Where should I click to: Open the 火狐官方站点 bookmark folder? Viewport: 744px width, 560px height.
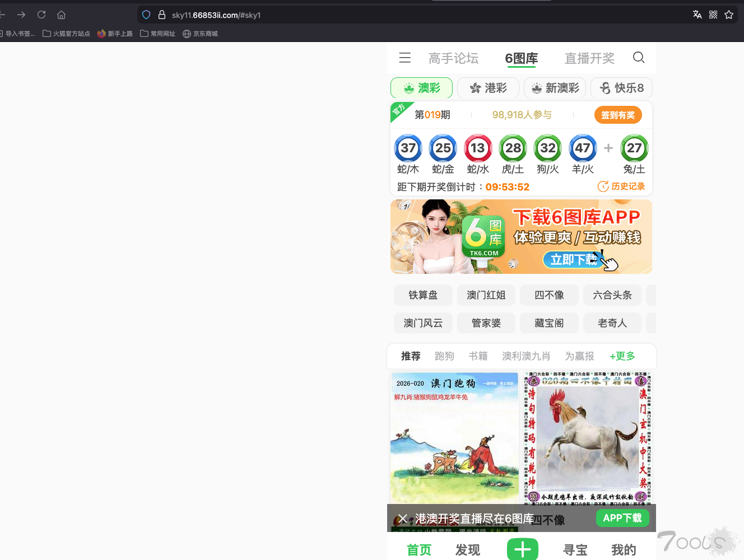pyautogui.click(x=67, y=34)
